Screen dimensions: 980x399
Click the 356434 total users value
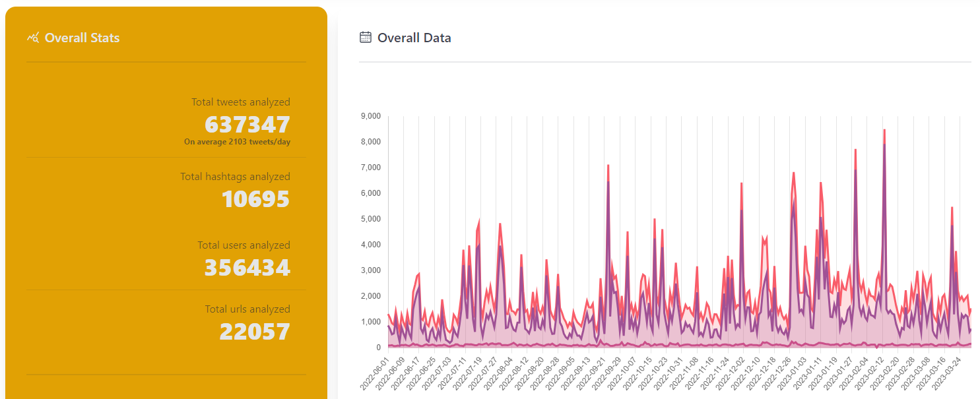[x=247, y=268]
